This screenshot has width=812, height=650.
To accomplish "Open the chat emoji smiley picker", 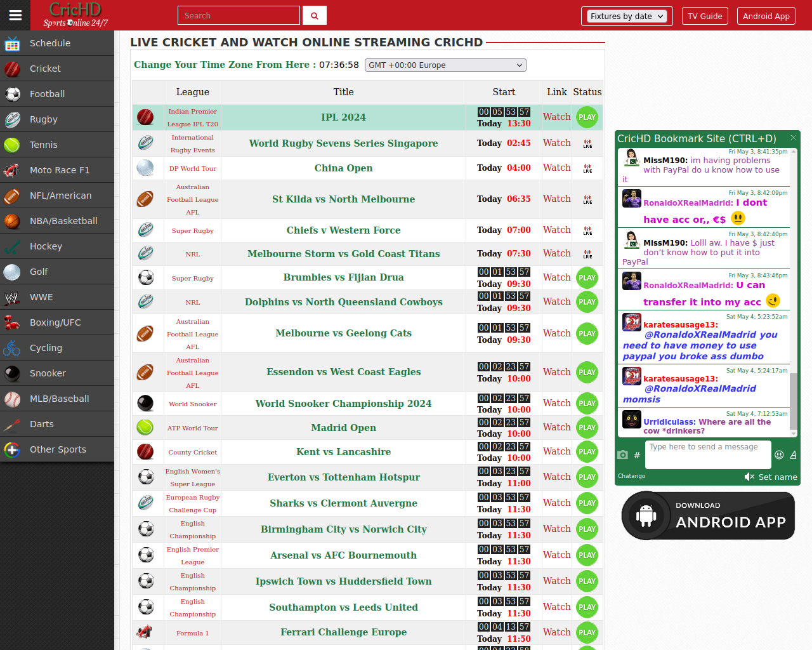I will (779, 454).
